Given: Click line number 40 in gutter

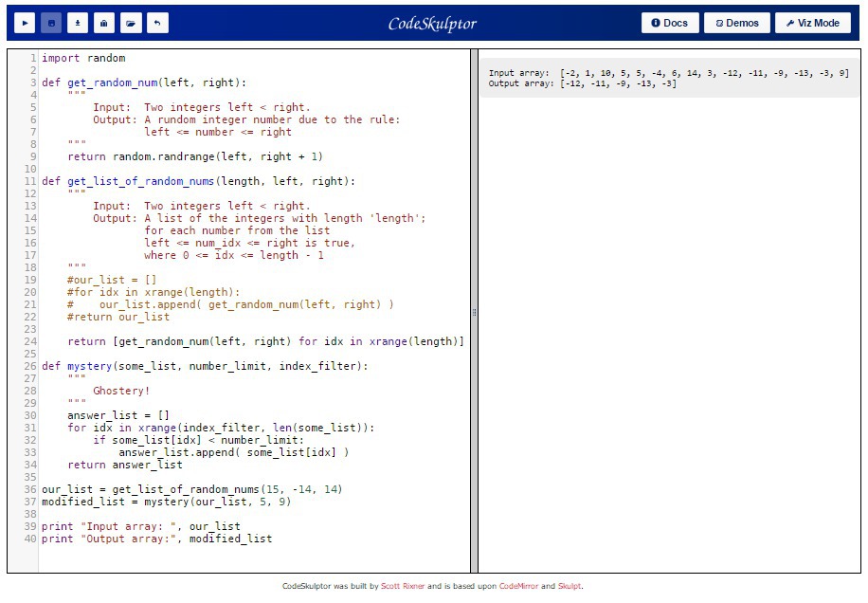Looking at the screenshot, I should click(x=30, y=539).
